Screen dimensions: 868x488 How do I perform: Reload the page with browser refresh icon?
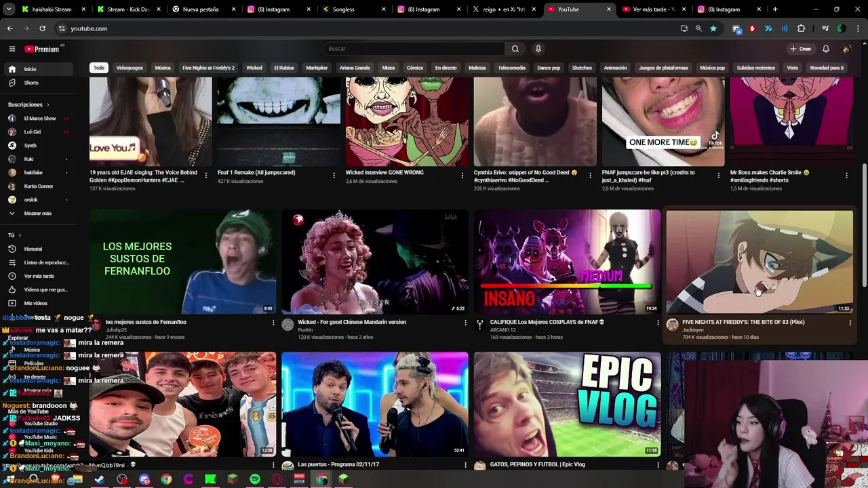click(42, 28)
